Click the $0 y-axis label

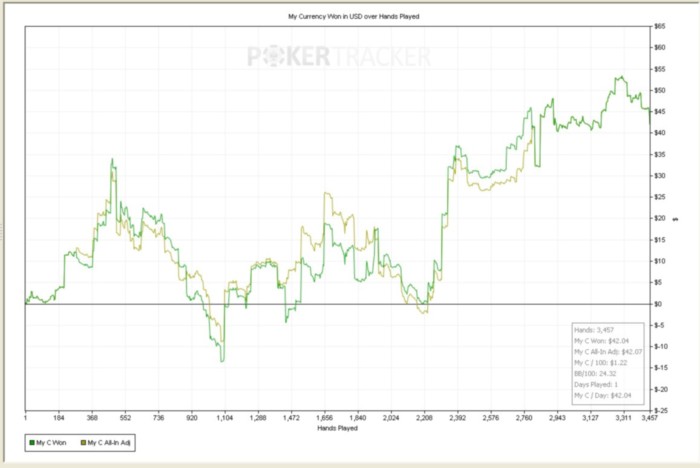(x=658, y=304)
